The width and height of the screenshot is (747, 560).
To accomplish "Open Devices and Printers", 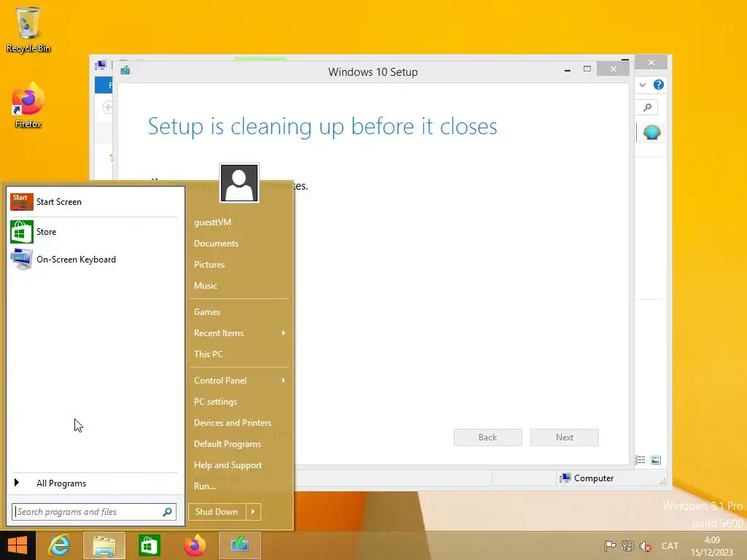I will click(233, 423).
